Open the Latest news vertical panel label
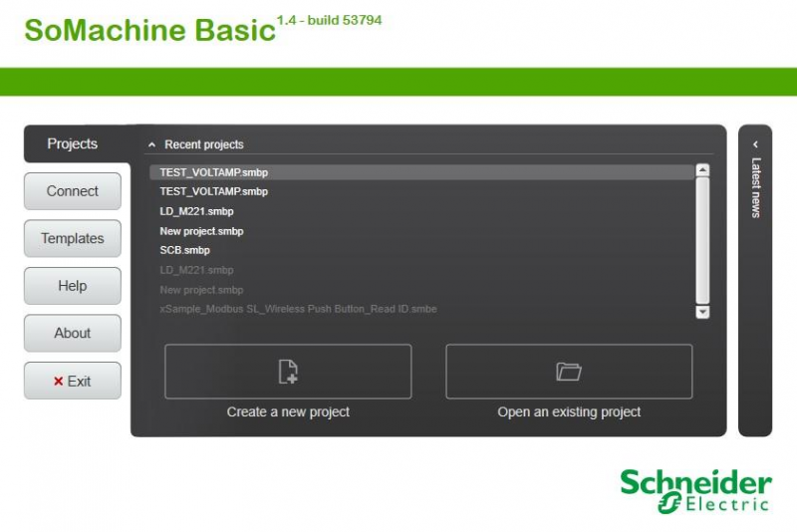This screenshot has height=532, width=797. click(x=756, y=188)
